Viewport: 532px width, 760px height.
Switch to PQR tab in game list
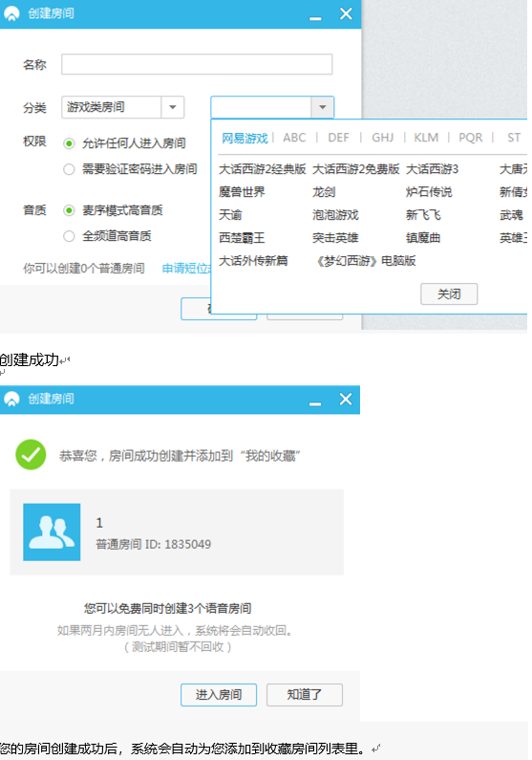click(471, 138)
